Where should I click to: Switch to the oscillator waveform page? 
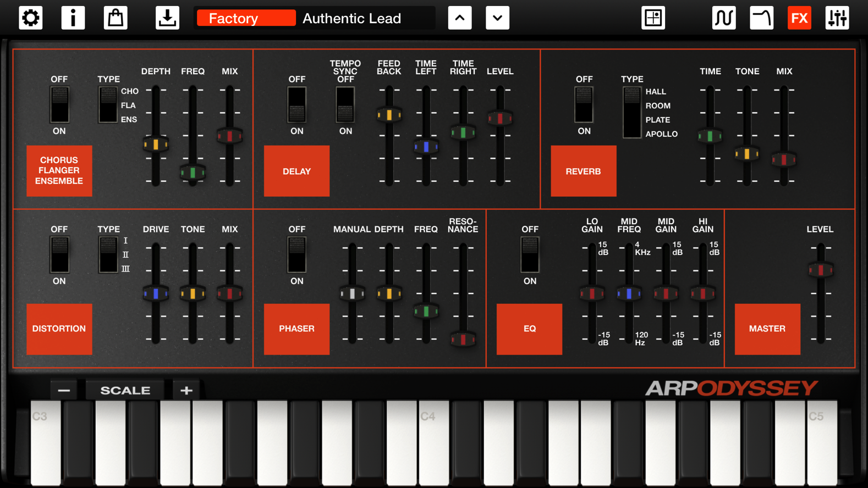pos(724,18)
